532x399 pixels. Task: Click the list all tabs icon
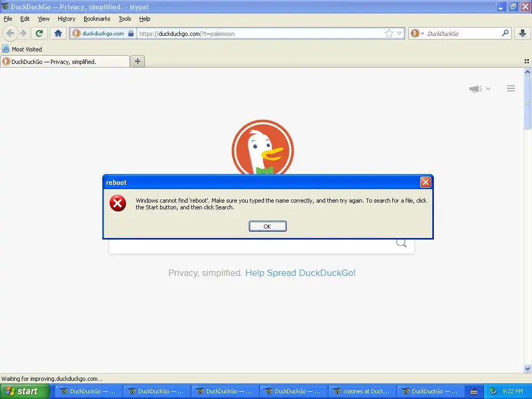point(527,61)
